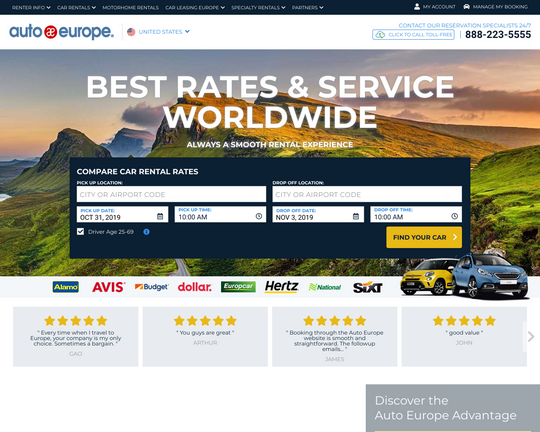The image size is (540, 432).
Task: Open Motorhome Rentals in the top menu
Action: [131, 7]
